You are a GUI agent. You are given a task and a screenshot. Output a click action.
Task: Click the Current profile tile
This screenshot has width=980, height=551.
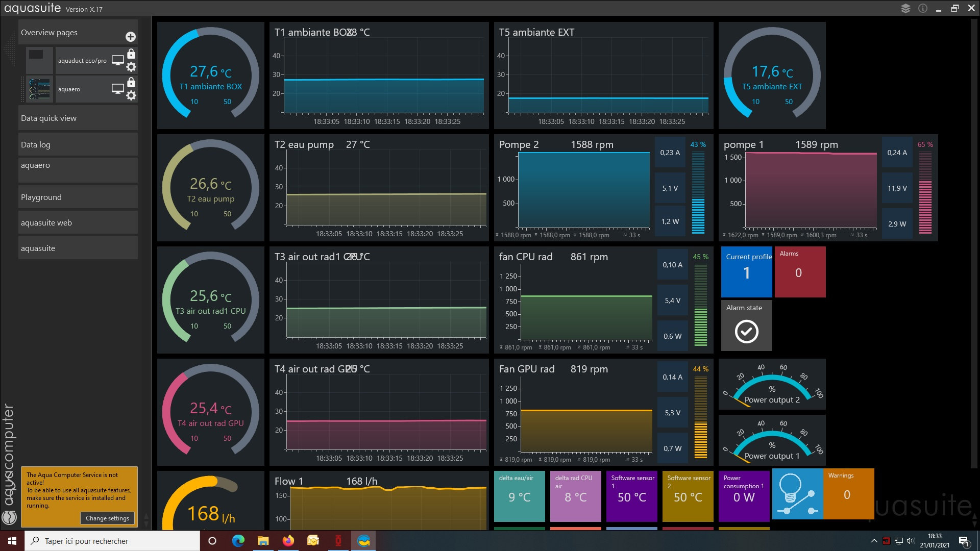click(746, 272)
